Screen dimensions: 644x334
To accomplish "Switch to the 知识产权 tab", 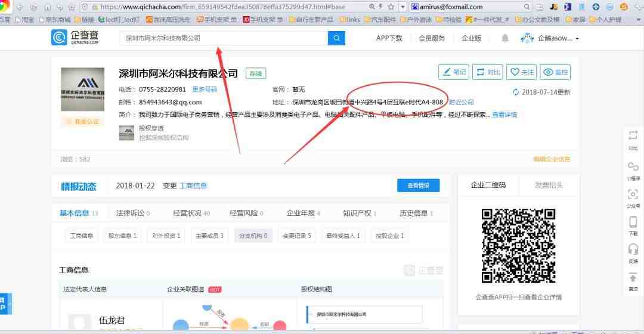I will tap(360, 213).
